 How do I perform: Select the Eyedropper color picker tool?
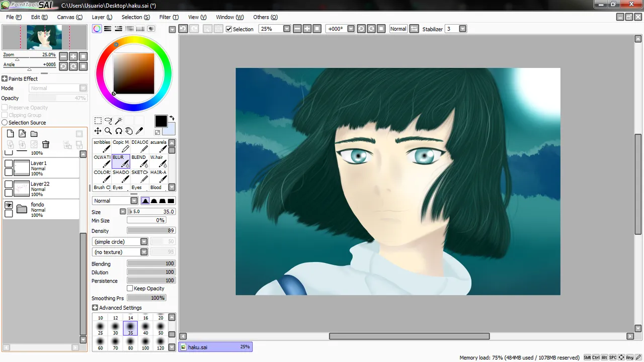140,131
